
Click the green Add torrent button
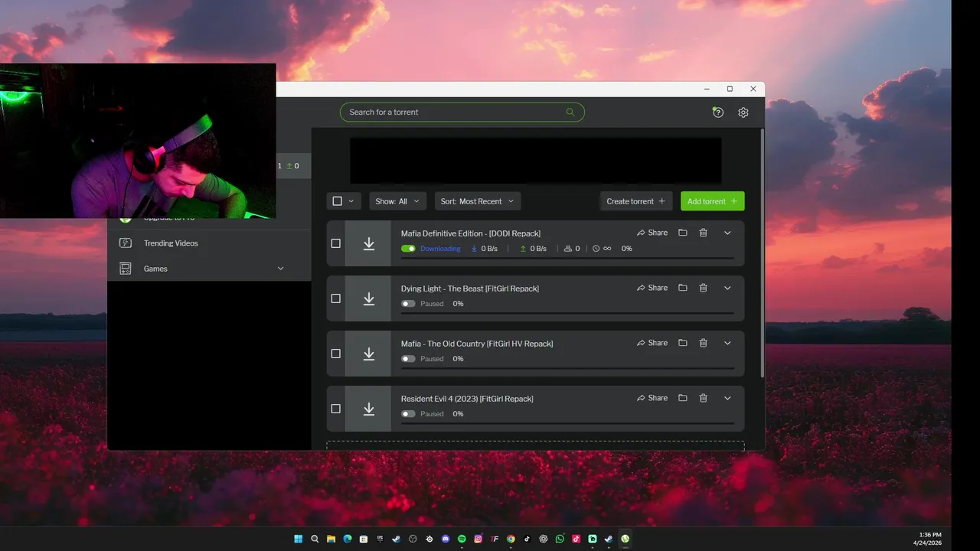(713, 201)
